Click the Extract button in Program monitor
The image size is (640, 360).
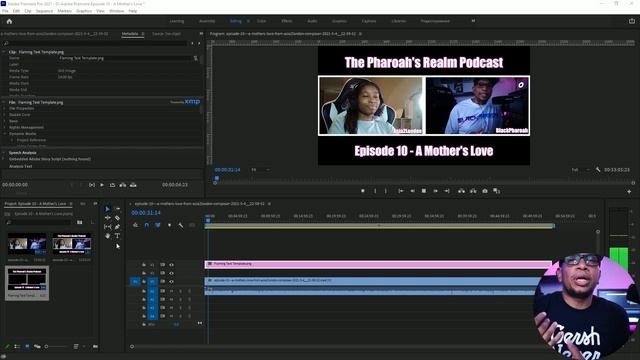coord(473,191)
